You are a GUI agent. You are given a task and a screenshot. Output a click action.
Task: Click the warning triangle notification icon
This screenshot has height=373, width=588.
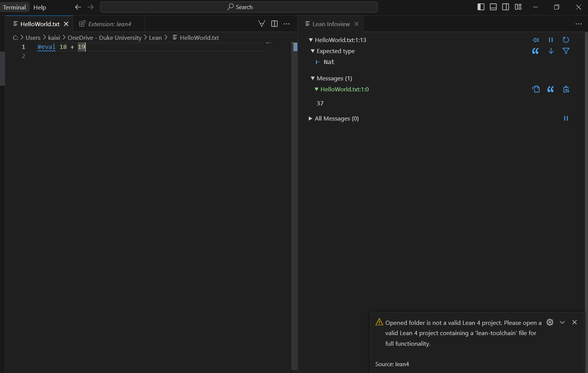379,322
